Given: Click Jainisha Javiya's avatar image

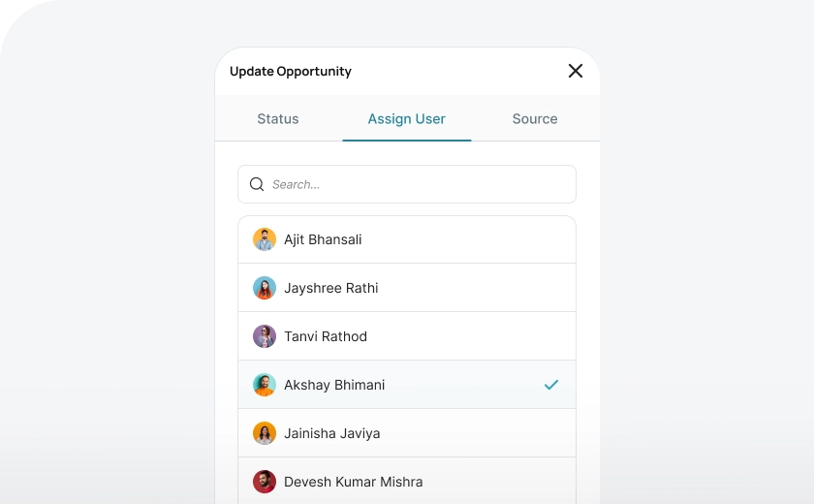Looking at the screenshot, I should click(x=265, y=433).
